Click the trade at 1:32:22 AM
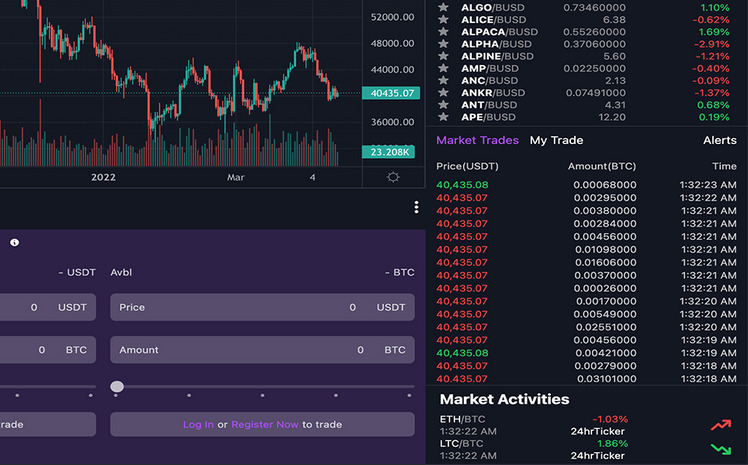This screenshot has height=465, width=748. point(586,197)
